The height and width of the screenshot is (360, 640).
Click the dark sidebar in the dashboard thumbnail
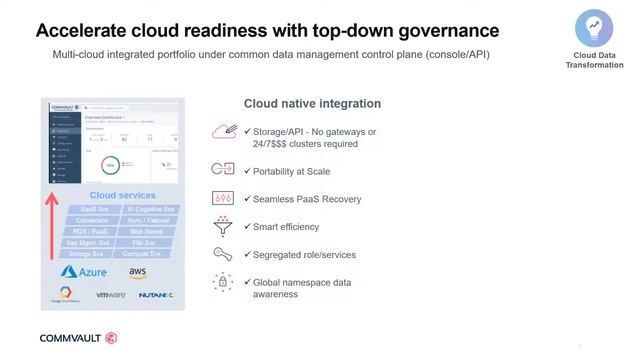pos(65,147)
